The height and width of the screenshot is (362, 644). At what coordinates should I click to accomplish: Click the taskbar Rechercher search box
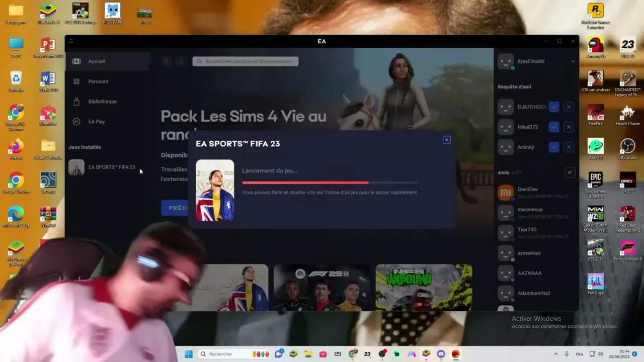234,354
